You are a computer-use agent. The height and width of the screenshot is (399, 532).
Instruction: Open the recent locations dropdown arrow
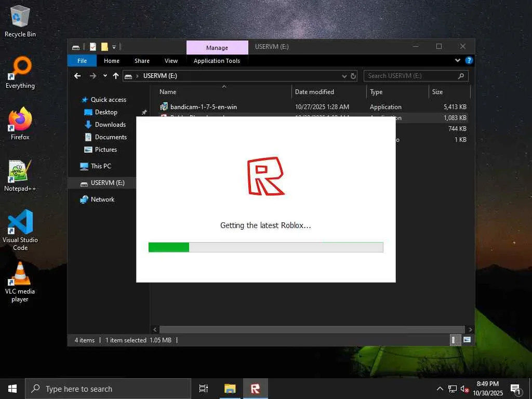105,76
